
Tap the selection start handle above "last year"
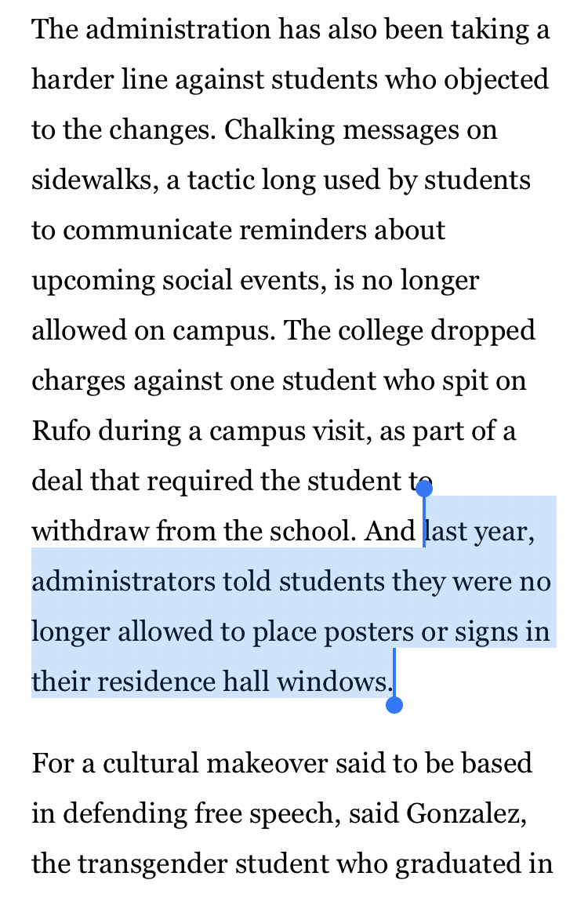click(x=424, y=489)
